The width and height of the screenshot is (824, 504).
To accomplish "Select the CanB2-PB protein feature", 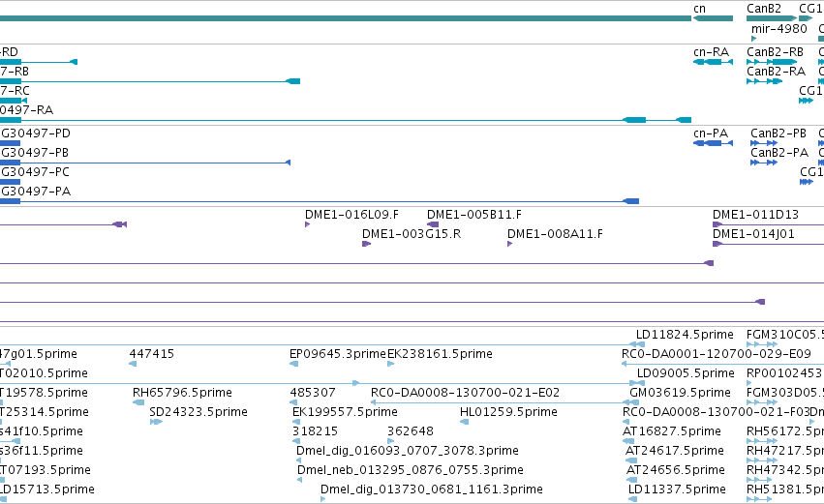I will pos(764,143).
